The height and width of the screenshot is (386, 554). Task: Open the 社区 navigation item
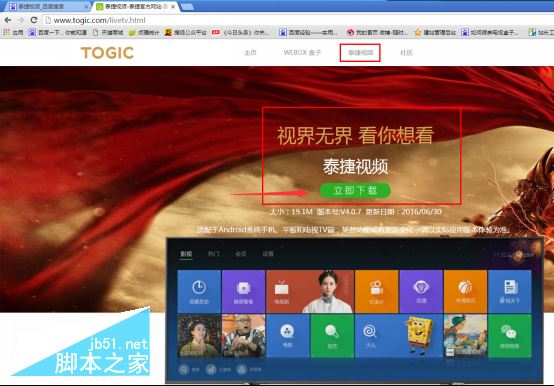point(406,53)
